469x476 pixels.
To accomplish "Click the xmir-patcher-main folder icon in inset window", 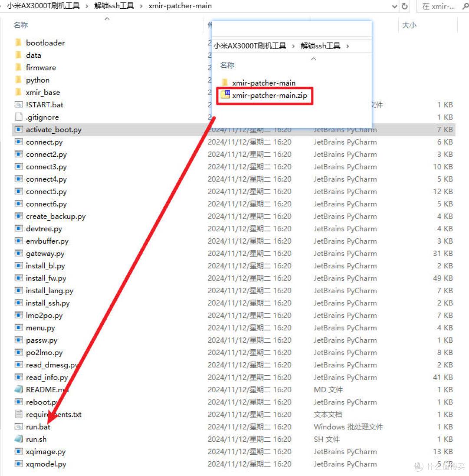I will [225, 82].
